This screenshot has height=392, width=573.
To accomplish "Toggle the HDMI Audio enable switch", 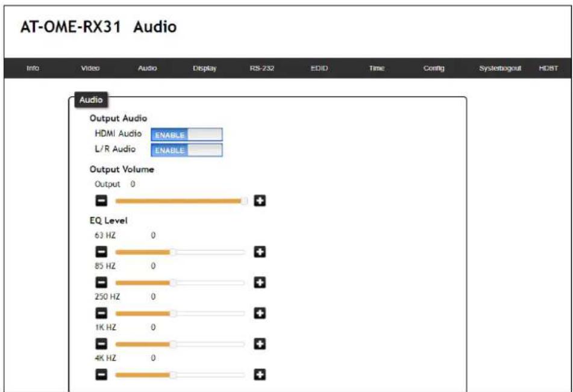I will click(186, 135).
